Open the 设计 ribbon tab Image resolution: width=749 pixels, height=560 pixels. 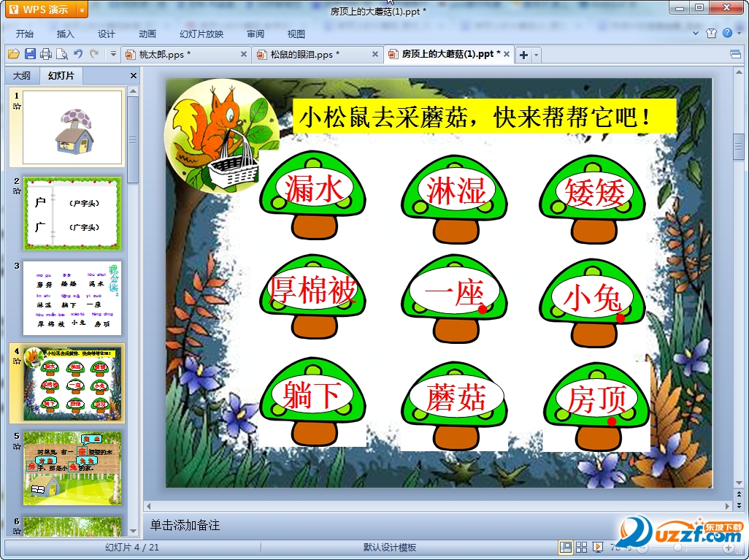pos(107,34)
